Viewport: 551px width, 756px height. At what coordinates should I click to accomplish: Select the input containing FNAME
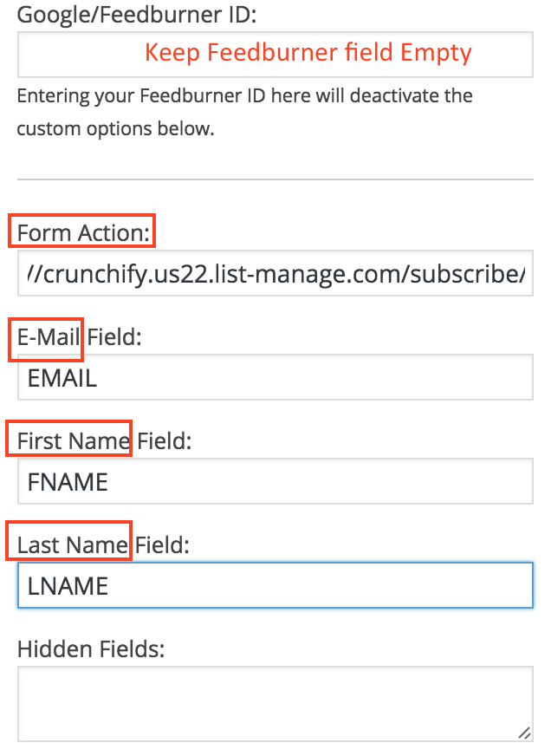tap(275, 481)
